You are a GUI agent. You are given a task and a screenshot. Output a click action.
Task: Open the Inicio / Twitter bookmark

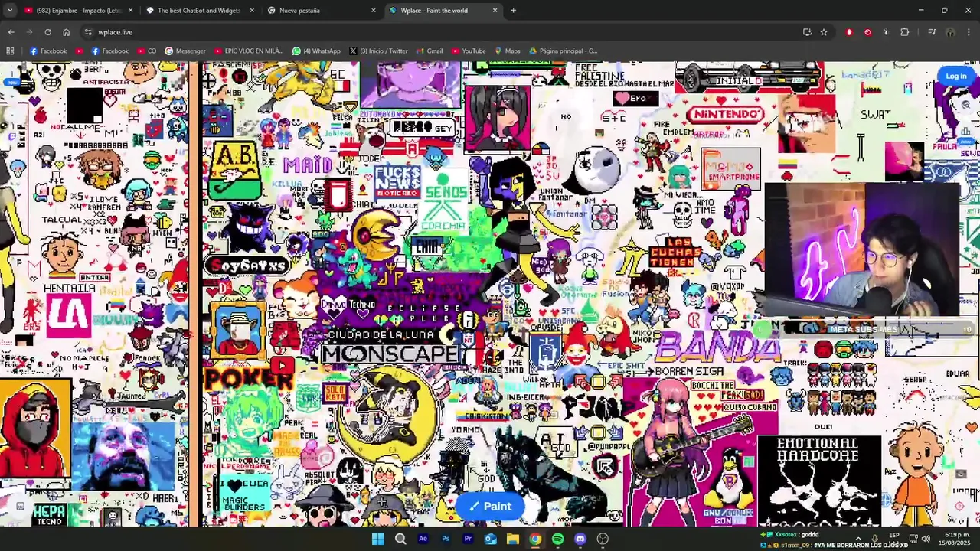pos(378,51)
